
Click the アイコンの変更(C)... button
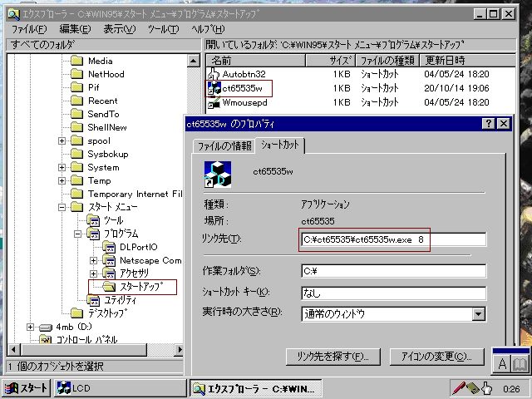point(436,357)
